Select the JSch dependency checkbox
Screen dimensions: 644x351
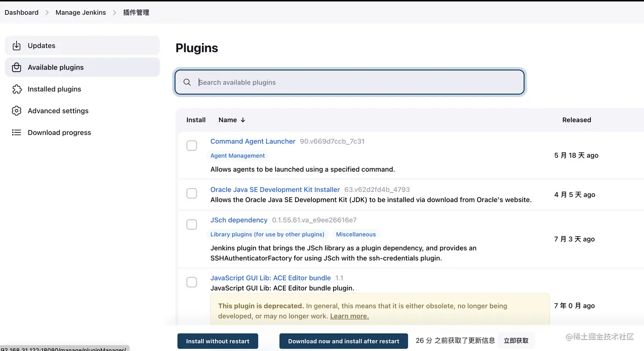[192, 224]
